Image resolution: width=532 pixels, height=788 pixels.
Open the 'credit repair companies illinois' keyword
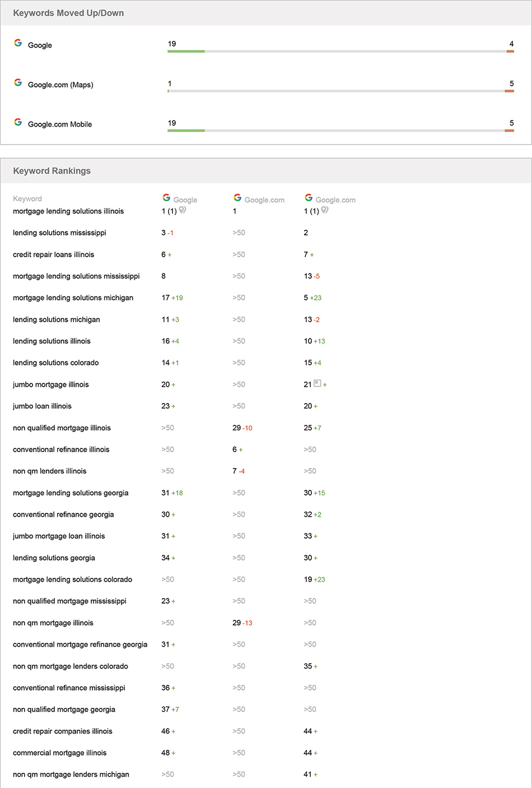point(63,731)
